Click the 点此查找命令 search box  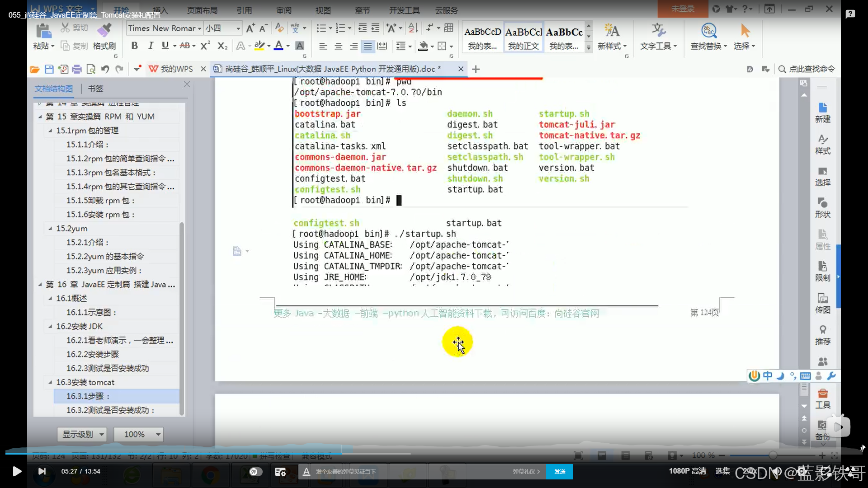tap(807, 69)
